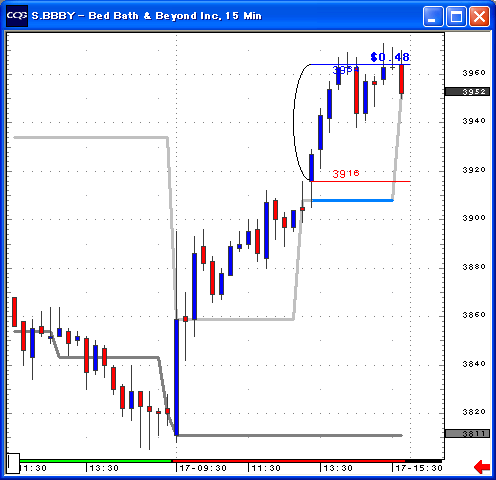496x480 pixels.
Task: Click the red session bar on time axis
Action: pyautogui.click(x=307, y=461)
